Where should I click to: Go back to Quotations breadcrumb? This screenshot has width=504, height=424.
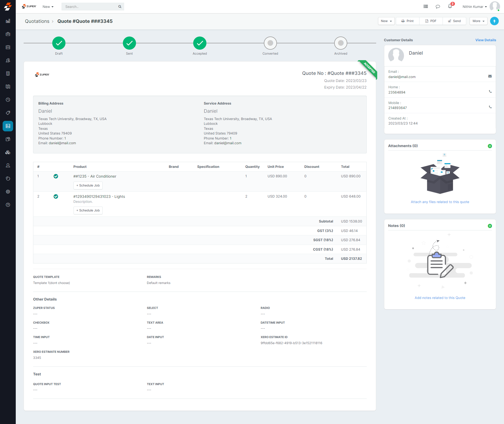tap(37, 21)
